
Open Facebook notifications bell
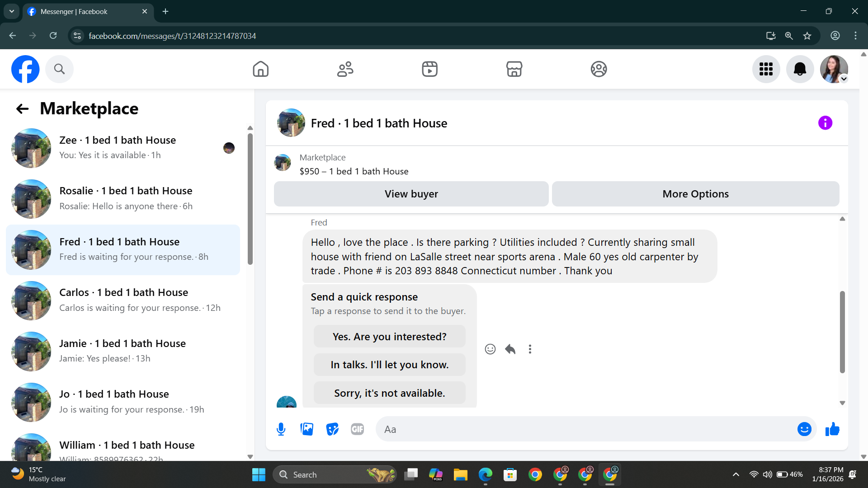(x=800, y=69)
